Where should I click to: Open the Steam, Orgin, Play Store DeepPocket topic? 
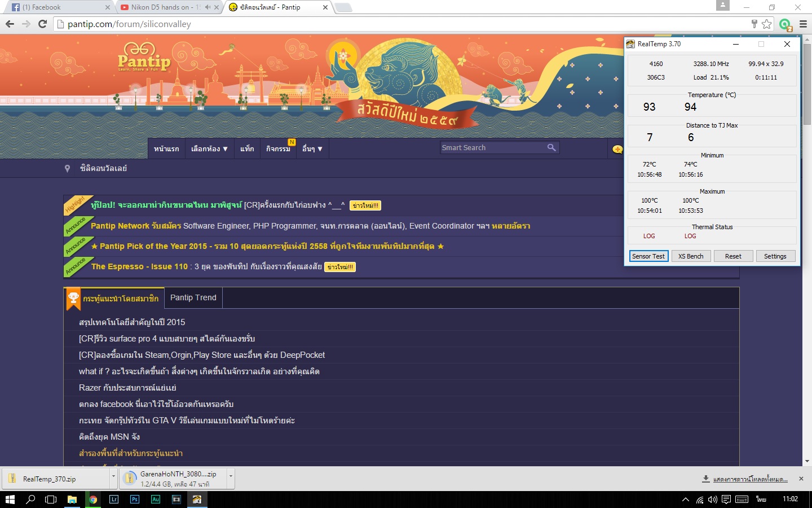point(202,355)
